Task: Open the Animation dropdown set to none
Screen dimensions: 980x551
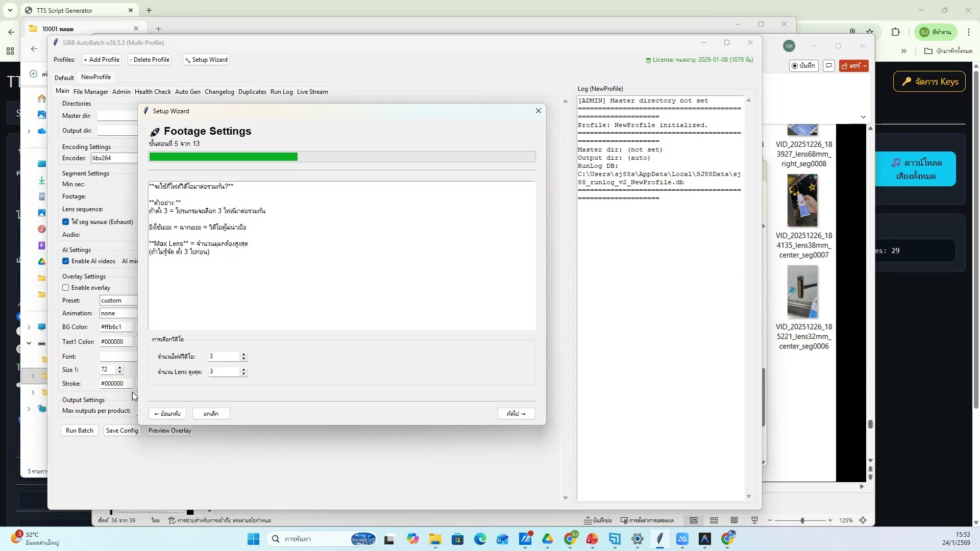Action: [117, 313]
